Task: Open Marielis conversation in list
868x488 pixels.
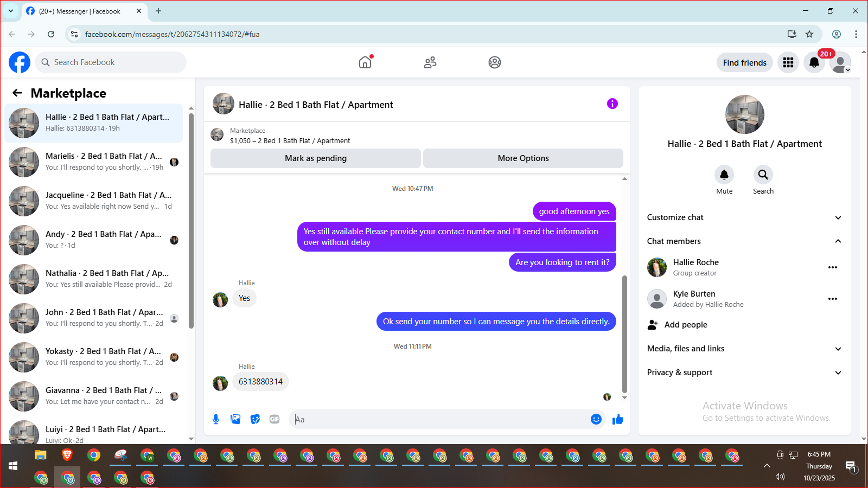Action: [93, 162]
